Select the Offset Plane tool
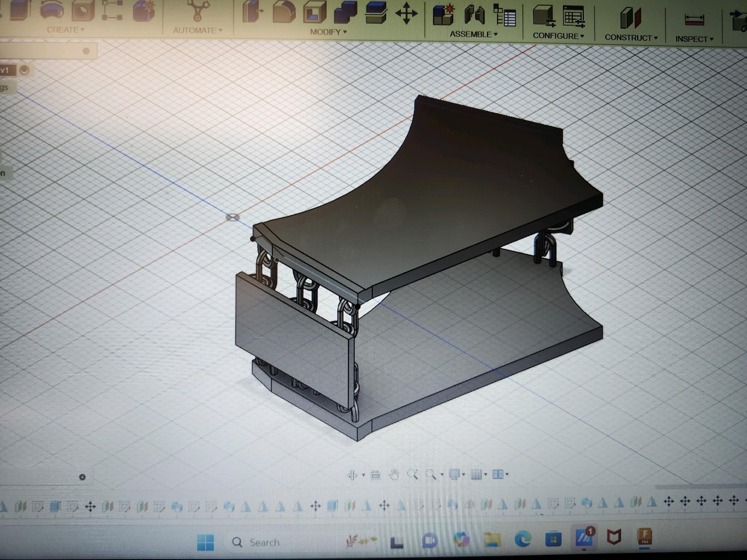This screenshot has width=747, height=560. click(x=631, y=18)
